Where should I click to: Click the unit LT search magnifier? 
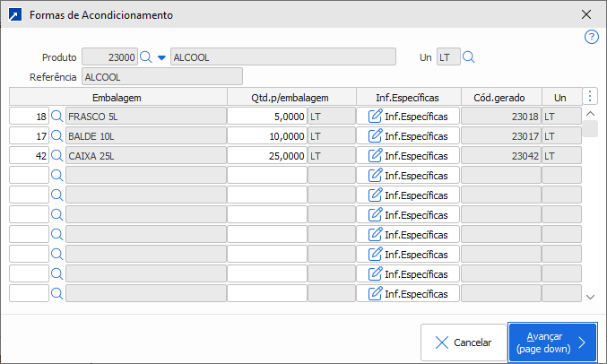(x=468, y=57)
